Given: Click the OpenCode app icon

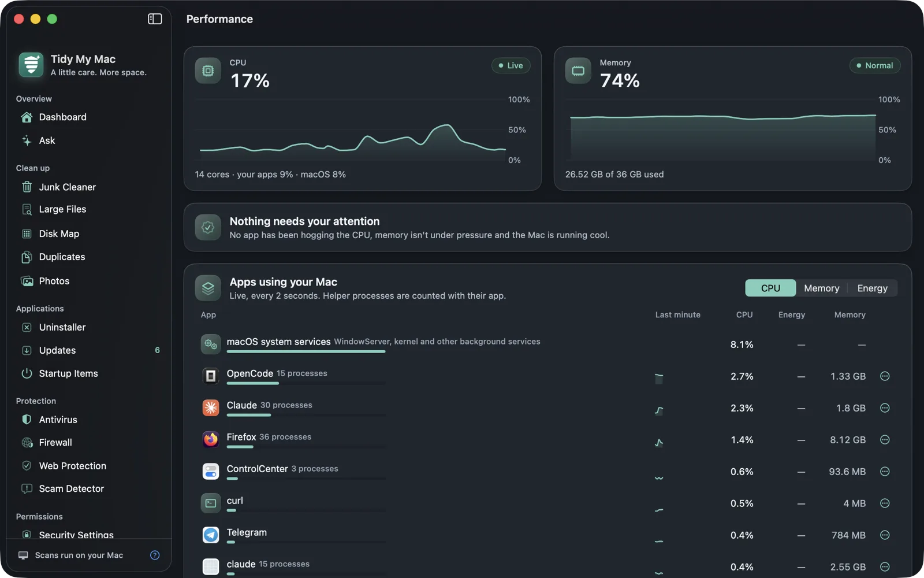Looking at the screenshot, I should pyautogui.click(x=211, y=376).
